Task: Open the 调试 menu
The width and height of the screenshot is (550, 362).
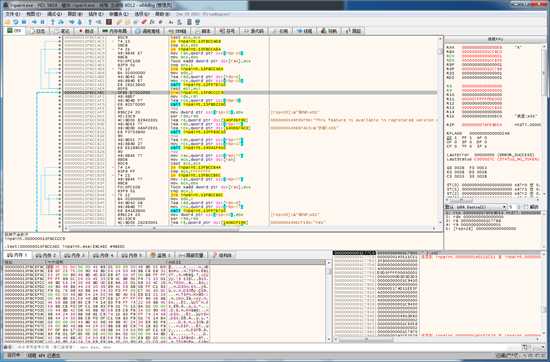Action: 54,14
